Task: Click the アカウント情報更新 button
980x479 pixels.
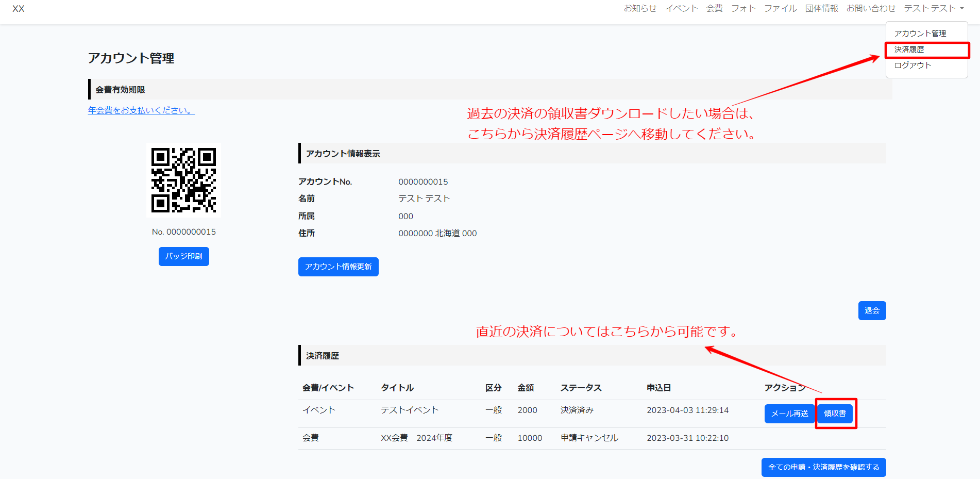Action: tap(339, 267)
